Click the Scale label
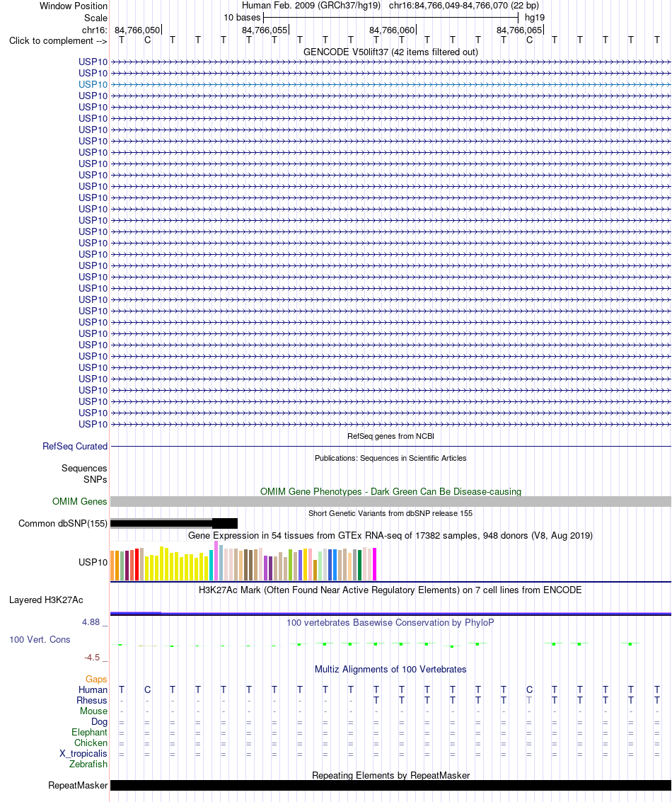This screenshot has width=672, height=802. tap(95, 18)
